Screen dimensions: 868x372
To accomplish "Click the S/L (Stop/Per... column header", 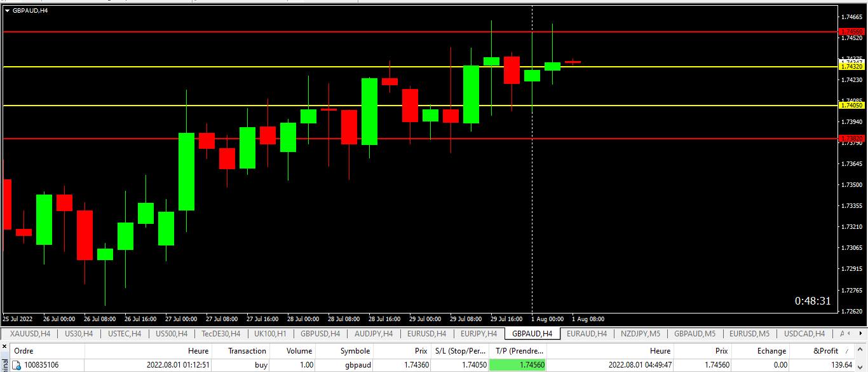I will 460,351.
